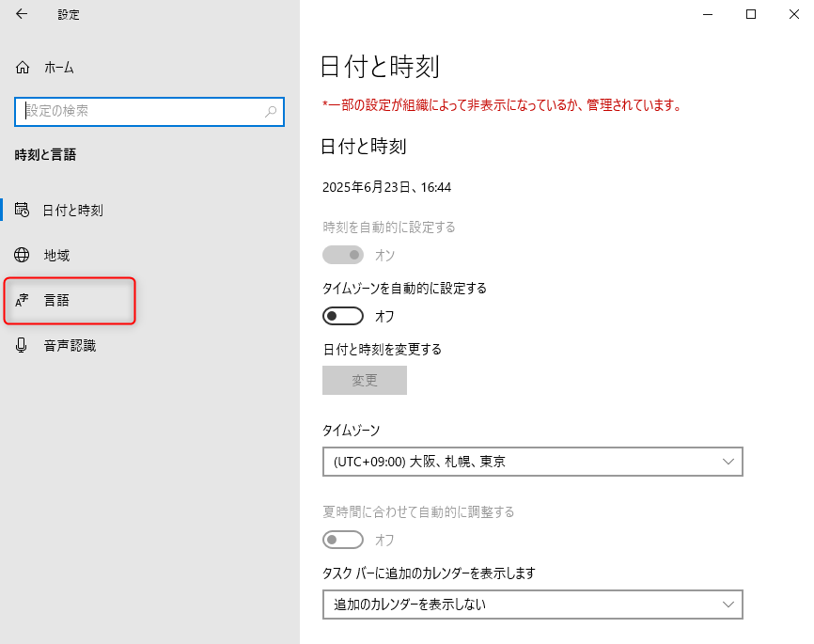Click the Home house icon
814x644 pixels.
23,68
